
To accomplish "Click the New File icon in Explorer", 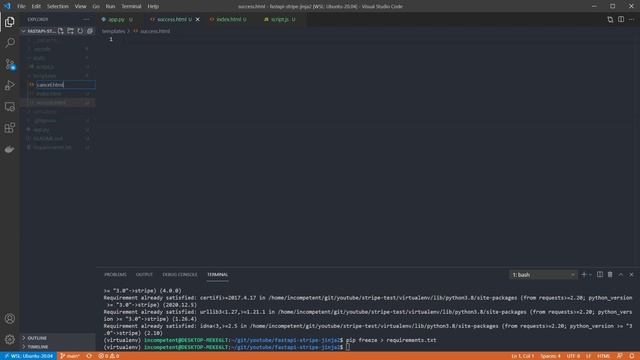I will [x=61, y=31].
